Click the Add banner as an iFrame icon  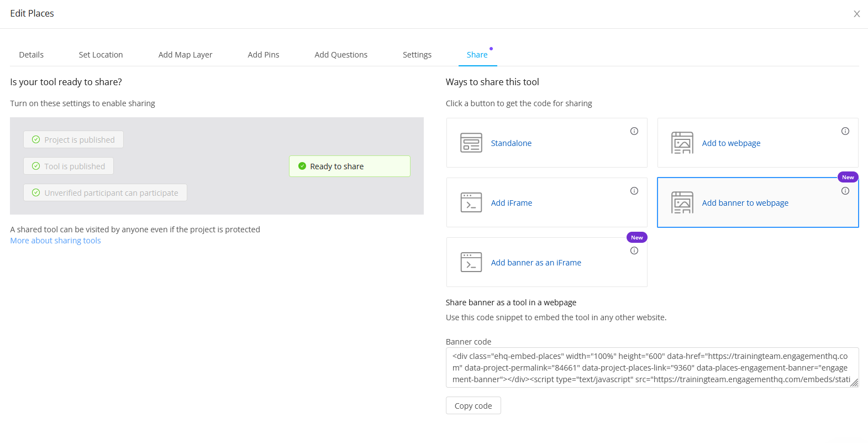pyautogui.click(x=471, y=262)
